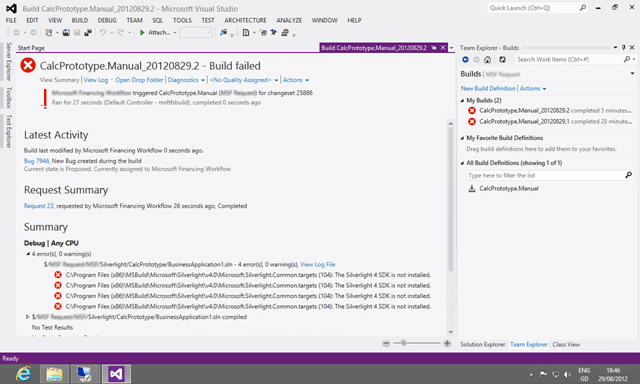The image size is (640, 384).
Task: Open Team Explorer Home page
Action: [x=487, y=60]
